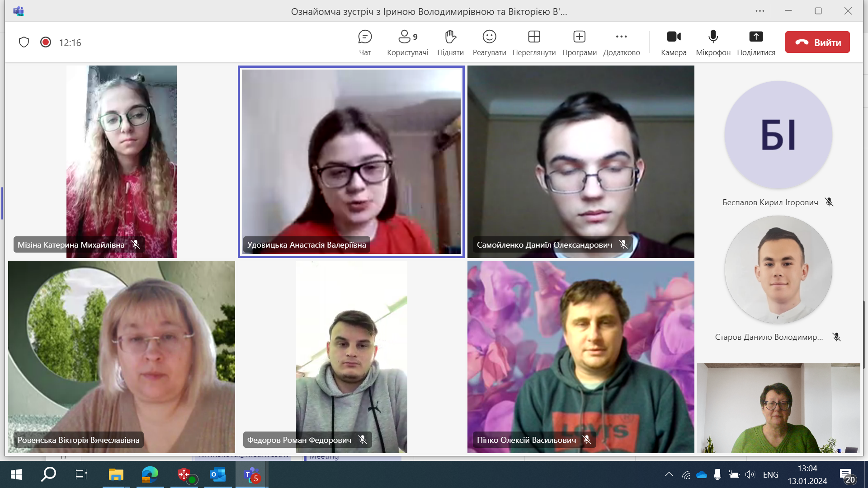868x488 pixels.
Task: Leave meeting with Вийти button
Action: pos(817,42)
